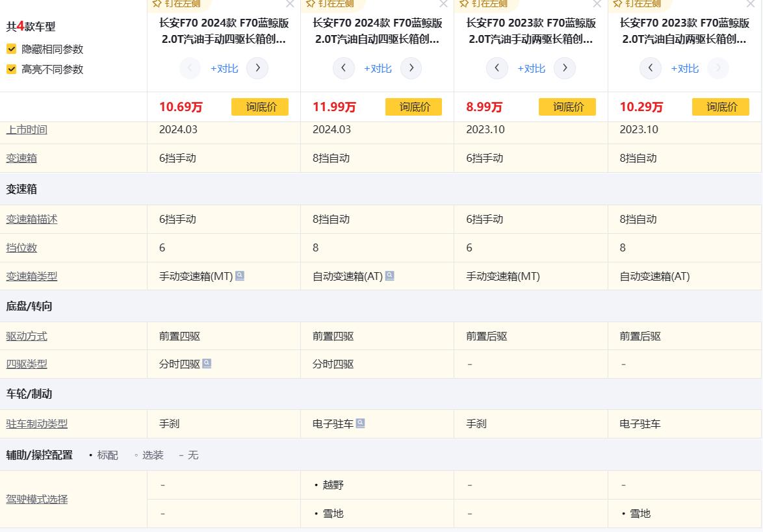Image resolution: width=763 pixels, height=532 pixels.
Task: Click the right arrow under 2023款自动两驱 model
Action: (x=718, y=68)
